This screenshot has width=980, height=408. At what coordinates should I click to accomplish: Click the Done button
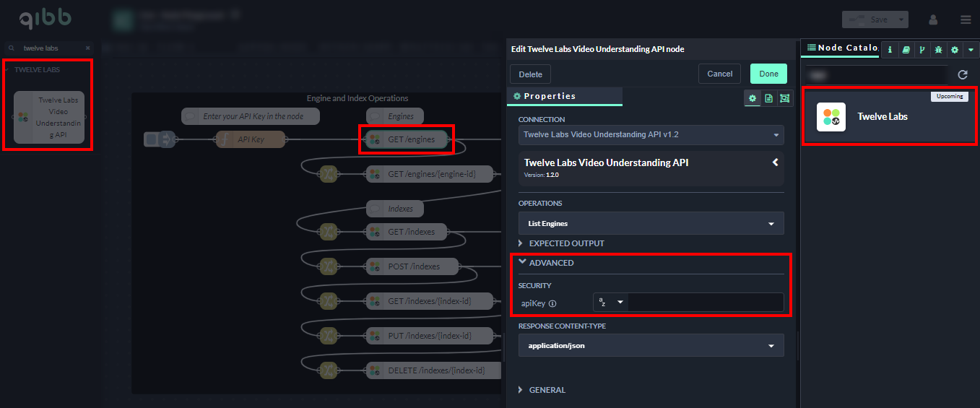pyautogui.click(x=768, y=74)
